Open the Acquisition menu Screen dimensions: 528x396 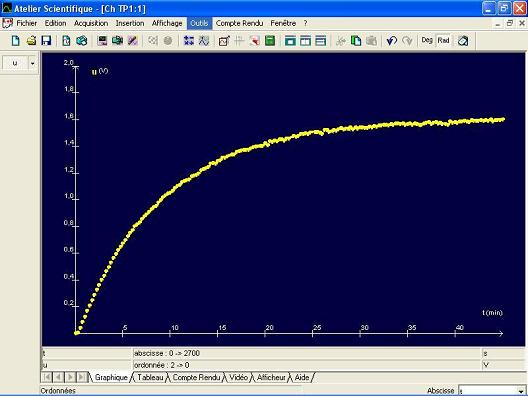(91, 23)
